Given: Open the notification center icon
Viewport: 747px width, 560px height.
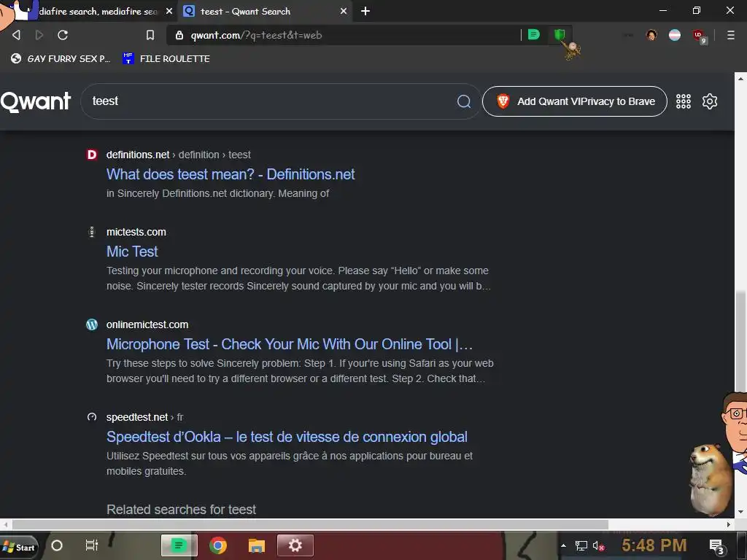Looking at the screenshot, I should (x=717, y=547).
